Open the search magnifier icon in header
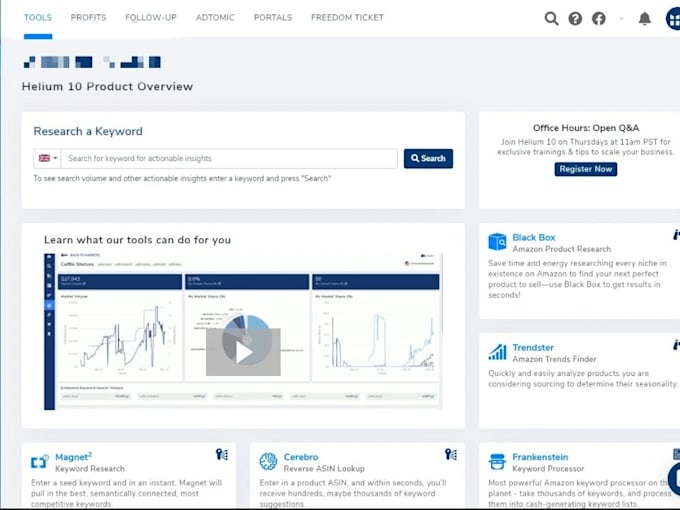This screenshot has width=680, height=510. [x=551, y=18]
